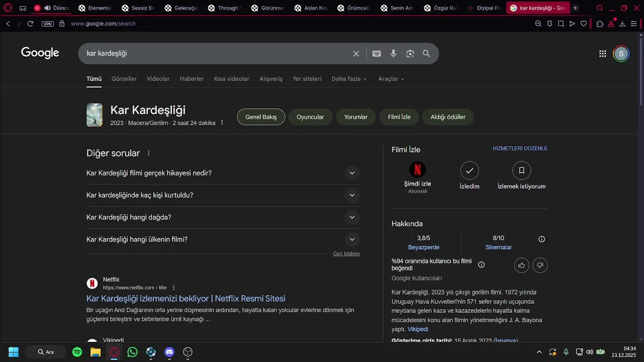644x362 pixels.
Task: Select the Genel Bakış chip
Action: point(261,117)
